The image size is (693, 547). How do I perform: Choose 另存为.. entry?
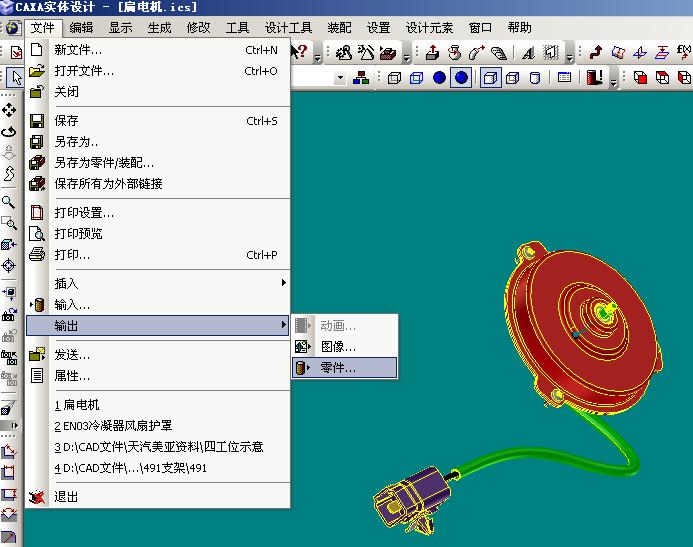tap(157, 142)
